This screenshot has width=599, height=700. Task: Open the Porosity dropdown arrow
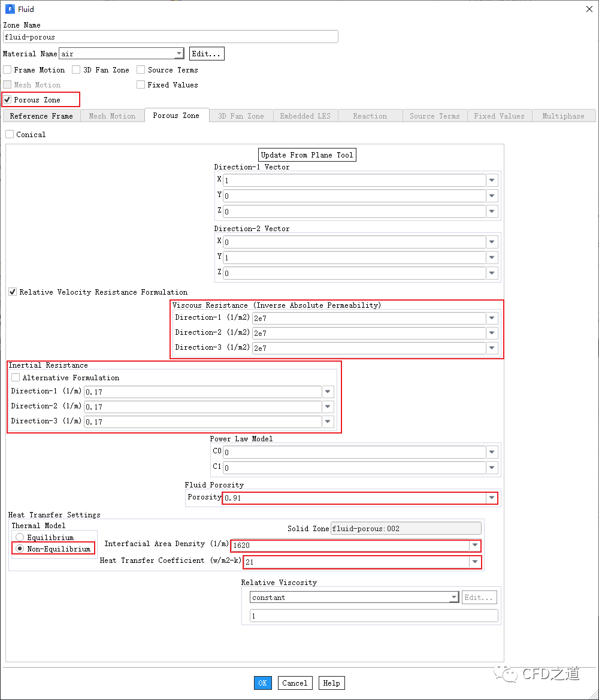pos(492,498)
